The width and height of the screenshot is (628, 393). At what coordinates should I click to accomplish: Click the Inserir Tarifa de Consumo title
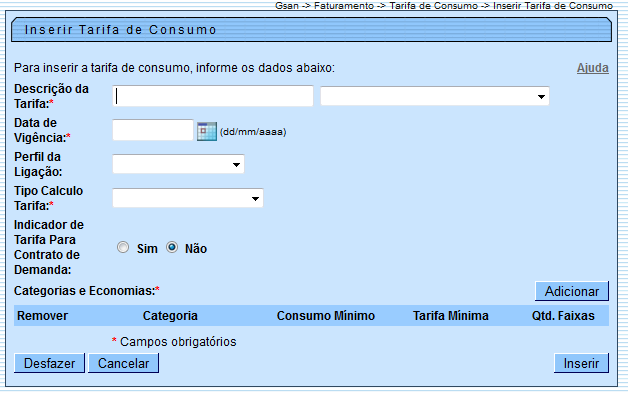[x=121, y=30]
